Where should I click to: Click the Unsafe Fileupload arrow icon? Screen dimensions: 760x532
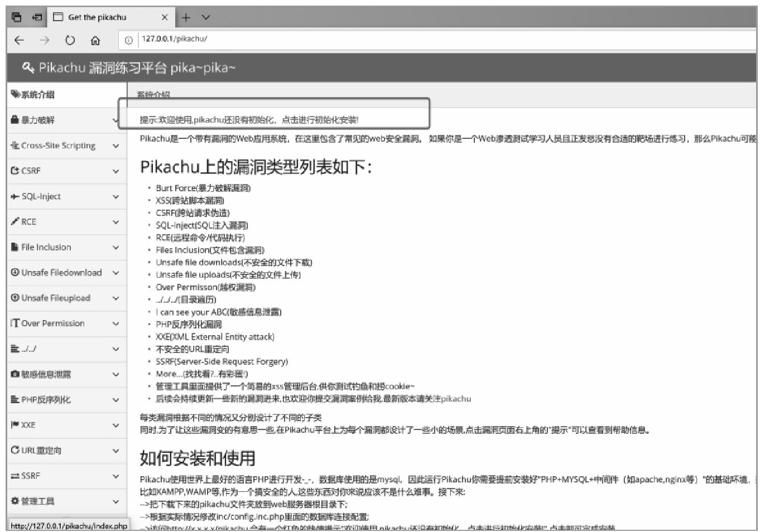[15, 298]
